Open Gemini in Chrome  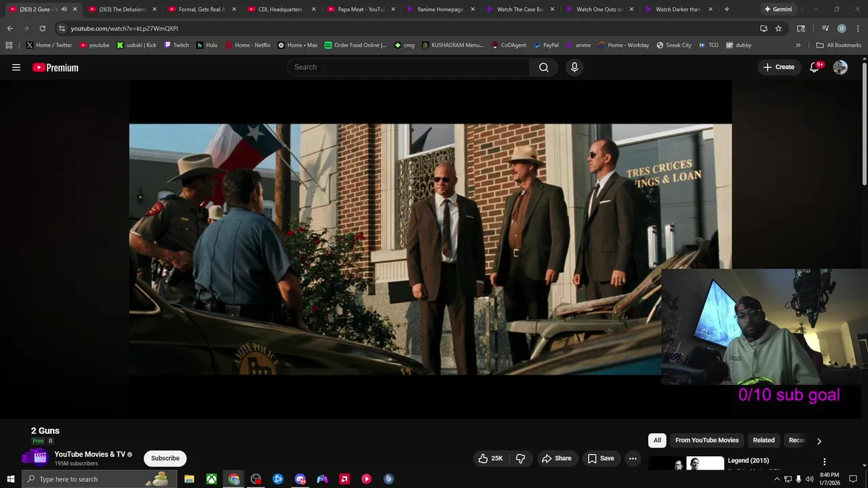778,9
